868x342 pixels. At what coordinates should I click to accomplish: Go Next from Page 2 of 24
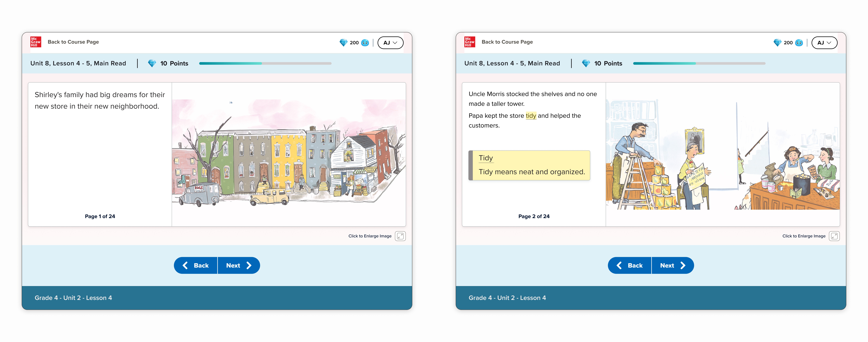tap(673, 266)
